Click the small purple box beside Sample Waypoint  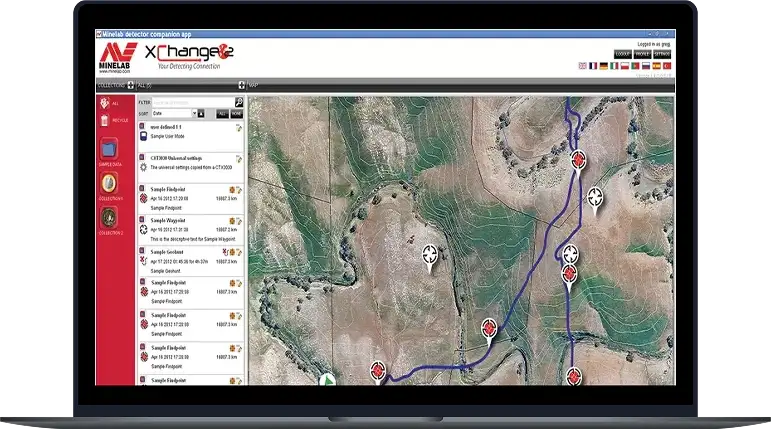coord(142,219)
